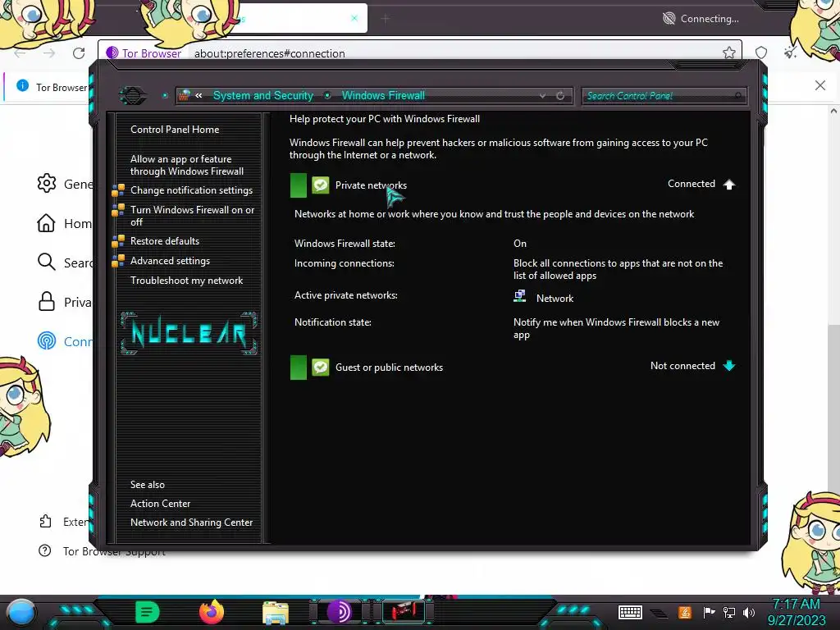Click the Tor Browser back arrow
The image size is (840, 630).
click(x=20, y=53)
